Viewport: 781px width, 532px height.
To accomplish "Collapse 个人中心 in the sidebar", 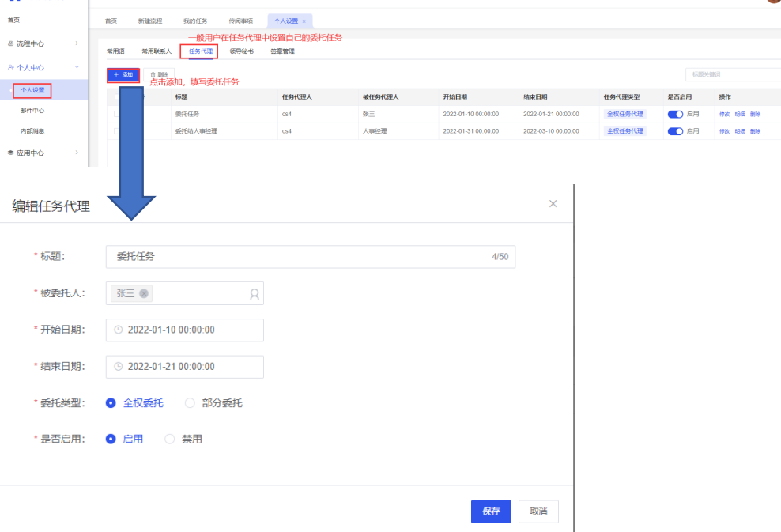I will [x=43, y=68].
